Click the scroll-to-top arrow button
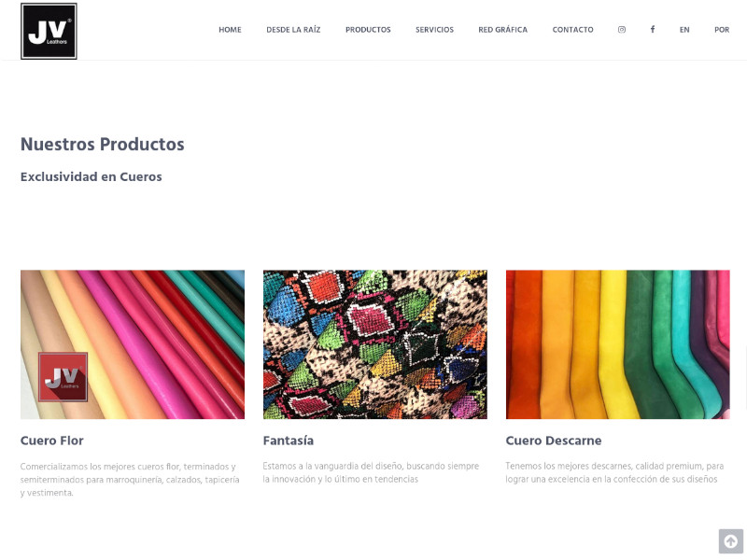This screenshot has width=747, height=560. pyautogui.click(x=731, y=541)
